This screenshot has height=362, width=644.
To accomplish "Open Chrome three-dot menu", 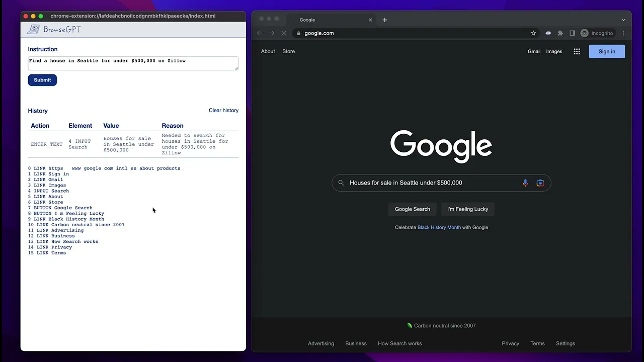I will pyautogui.click(x=623, y=33).
